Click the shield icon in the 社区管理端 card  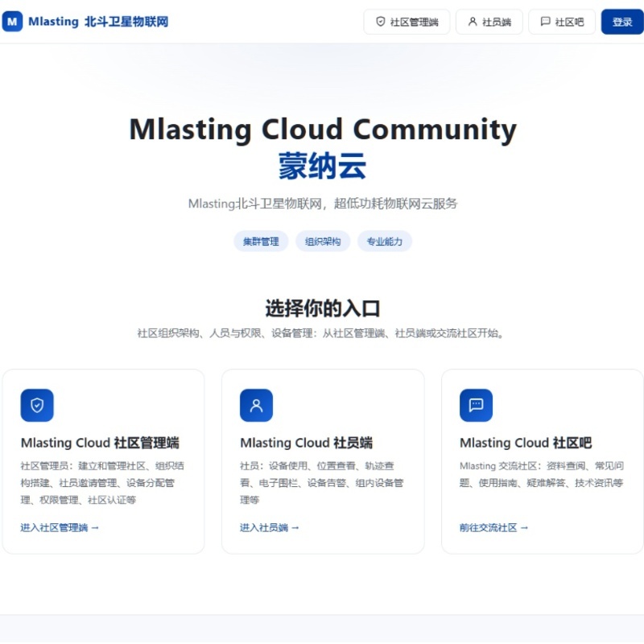pos(37,405)
